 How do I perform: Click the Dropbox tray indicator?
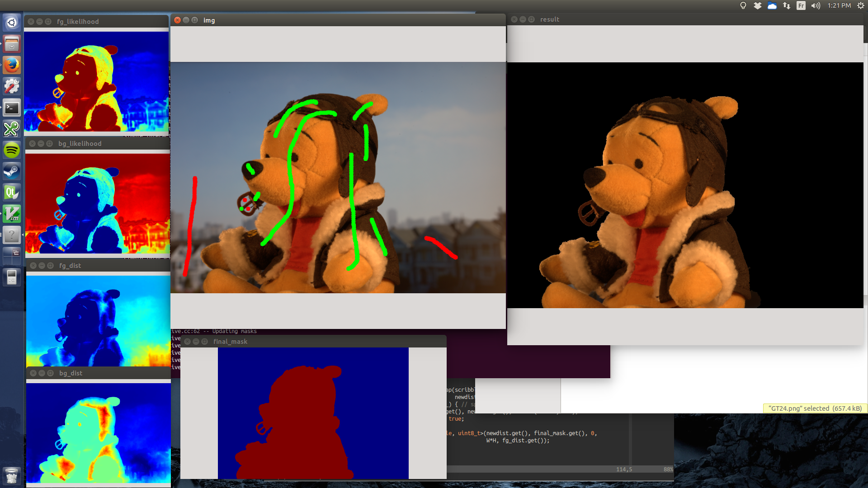point(758,5)
